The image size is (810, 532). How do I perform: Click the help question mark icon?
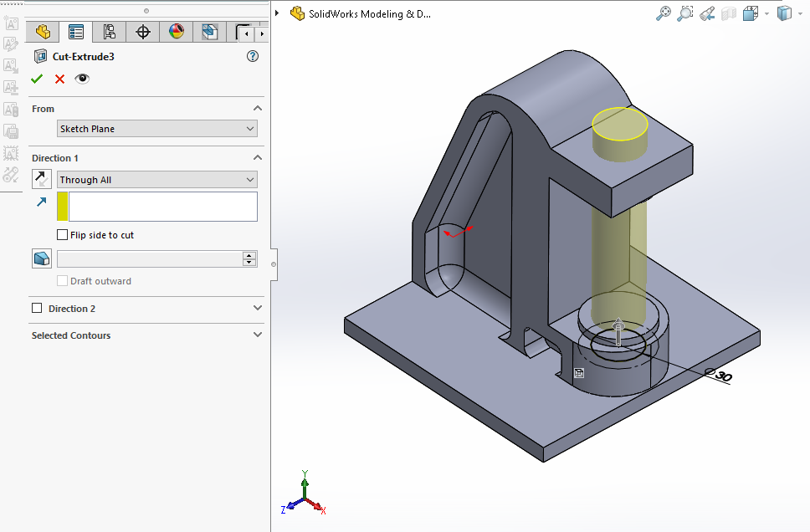(253, 57)
